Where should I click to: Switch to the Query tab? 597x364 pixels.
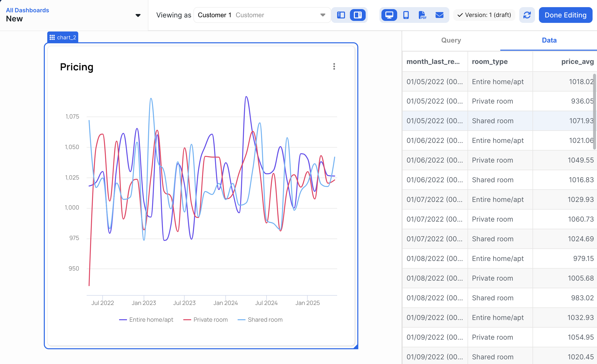(451, 40)
